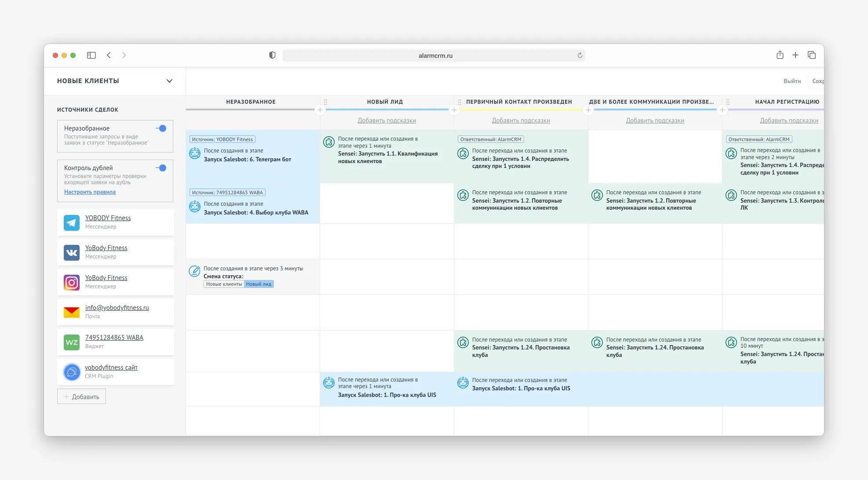Select the НОВЫЙ ЛИД stage header
Image resolution: width=868 pixels, height=480 pixels.
(x=385, y=102)
